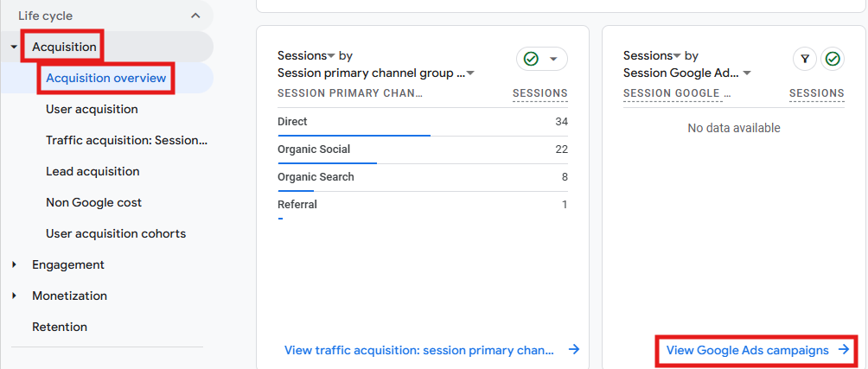Click the filter funnel icon in Google Ads card
The height and width of the screenshot is (369, 868).
point(805,59)
